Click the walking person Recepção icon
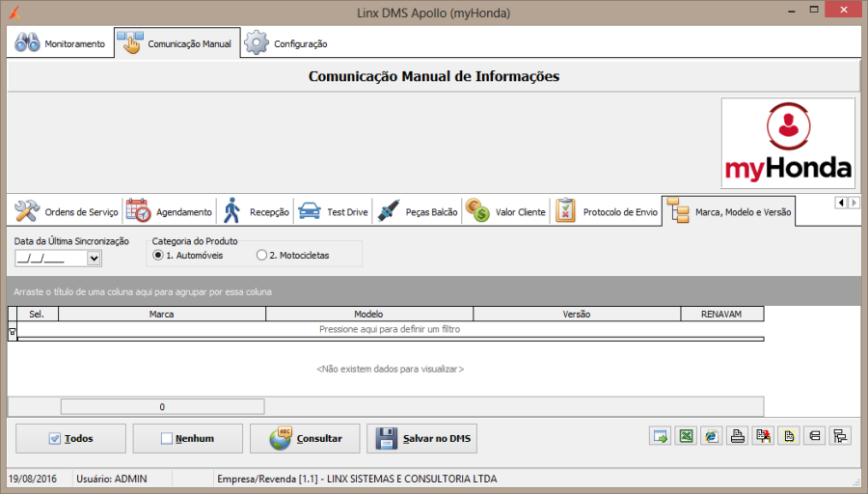The height and width of the screenshot is (494, 868). tap(231, 210)
